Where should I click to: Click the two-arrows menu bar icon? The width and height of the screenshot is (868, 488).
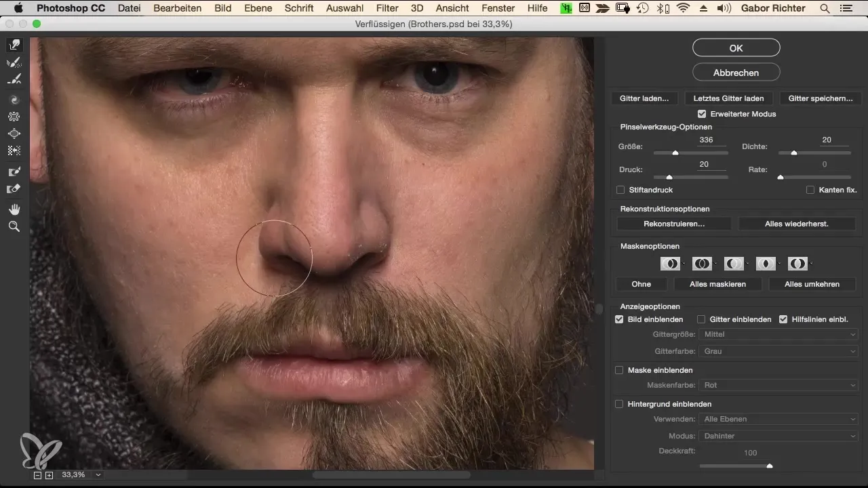pyautogui.click(x=603, y=8)
